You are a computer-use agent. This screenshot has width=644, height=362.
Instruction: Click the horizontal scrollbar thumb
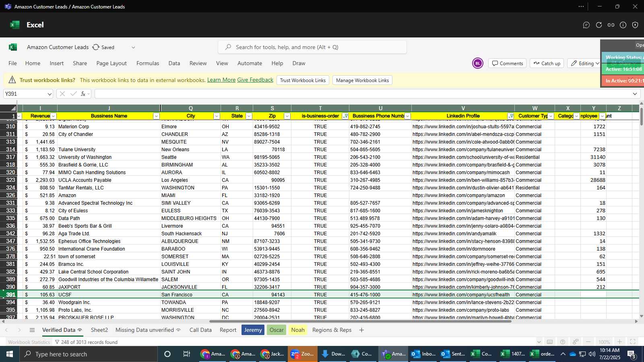(360, 321)
